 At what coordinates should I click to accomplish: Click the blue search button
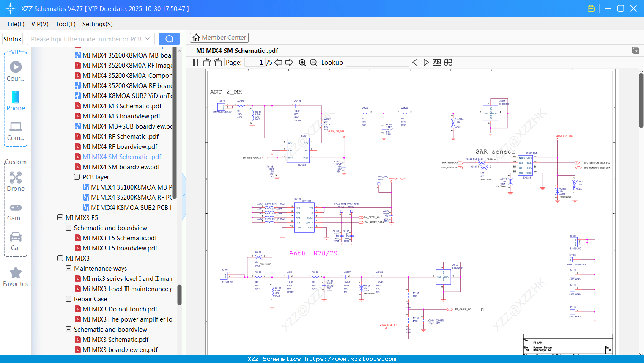169,39
